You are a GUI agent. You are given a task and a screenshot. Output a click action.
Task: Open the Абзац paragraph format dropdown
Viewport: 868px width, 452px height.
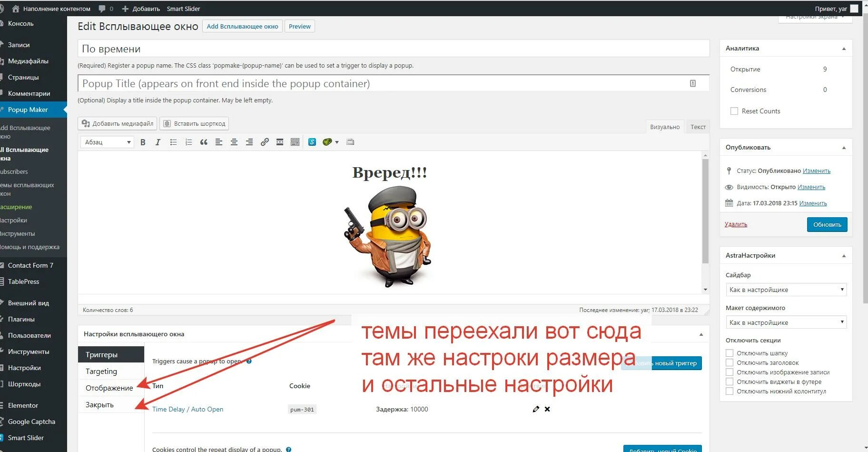107,142
